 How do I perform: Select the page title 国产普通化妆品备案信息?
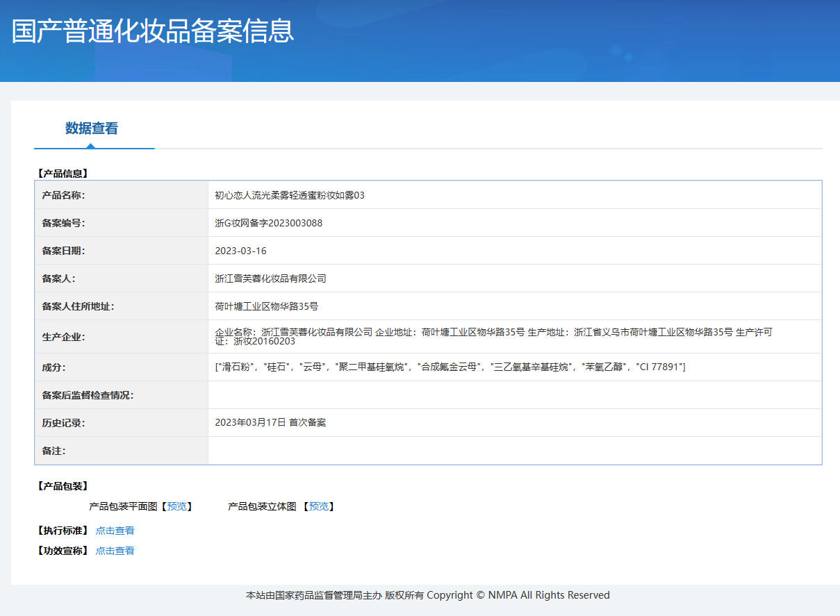(x=153, y=31)
